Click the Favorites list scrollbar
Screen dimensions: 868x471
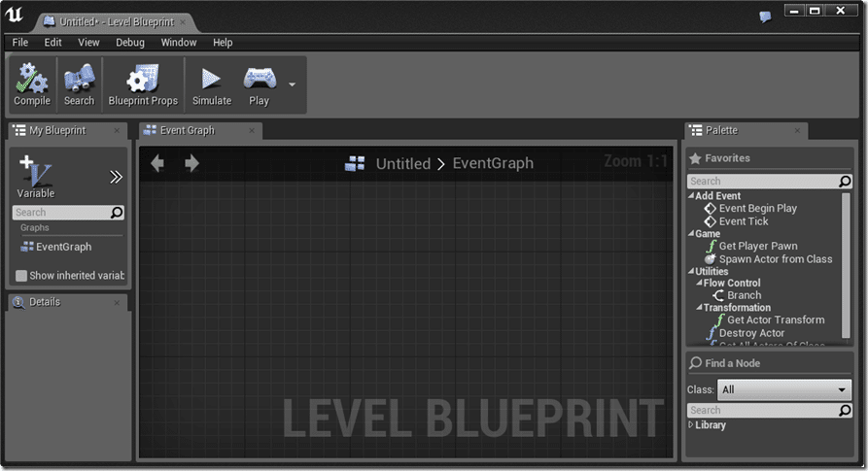point(846,265)
